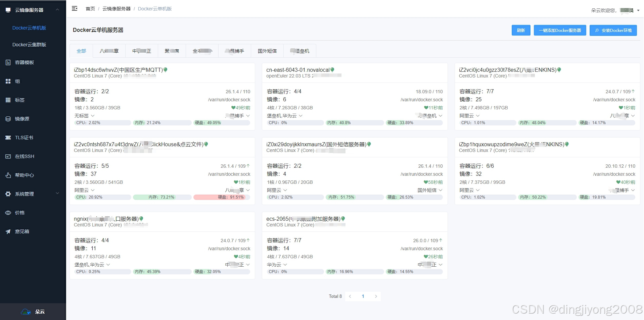The image size is (644, 320).
Task: Click the heart icon beside 58秒前
Action: 426,182
